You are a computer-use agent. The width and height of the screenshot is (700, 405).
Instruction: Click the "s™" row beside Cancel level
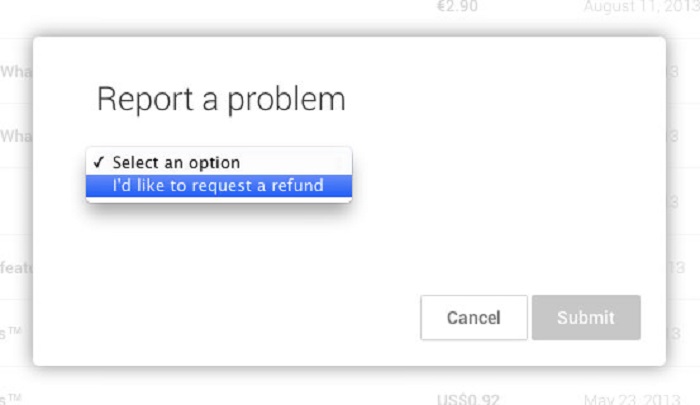(x=11, y=333)
